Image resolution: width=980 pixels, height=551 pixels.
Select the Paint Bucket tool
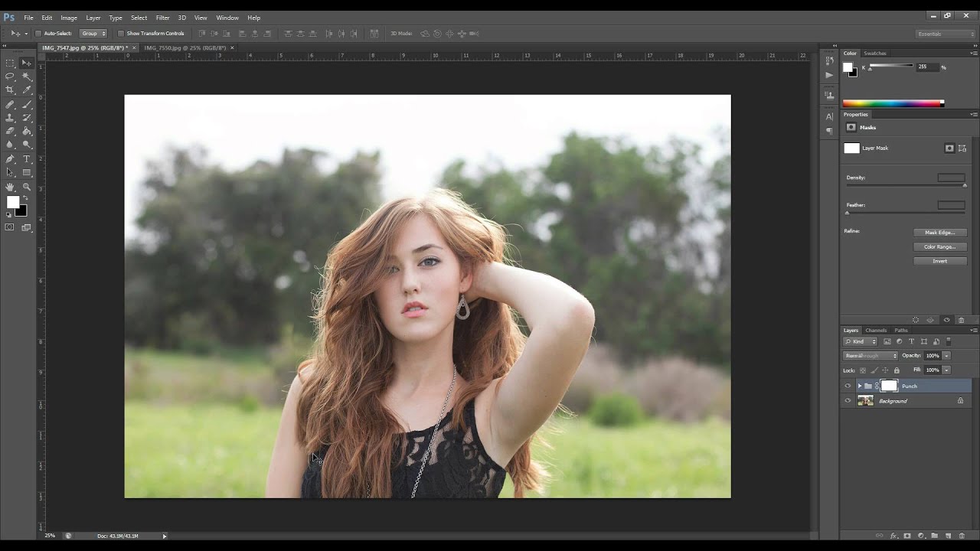tap(27, 131)
